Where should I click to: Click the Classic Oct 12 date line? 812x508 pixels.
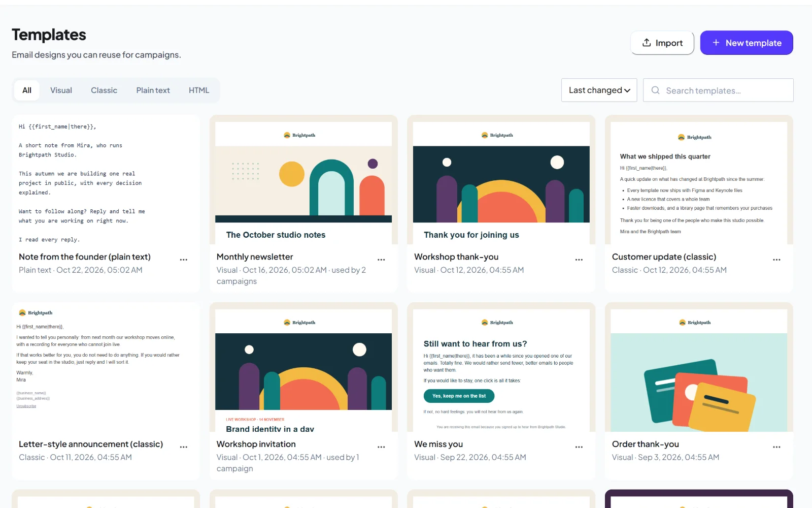[669, 270]
